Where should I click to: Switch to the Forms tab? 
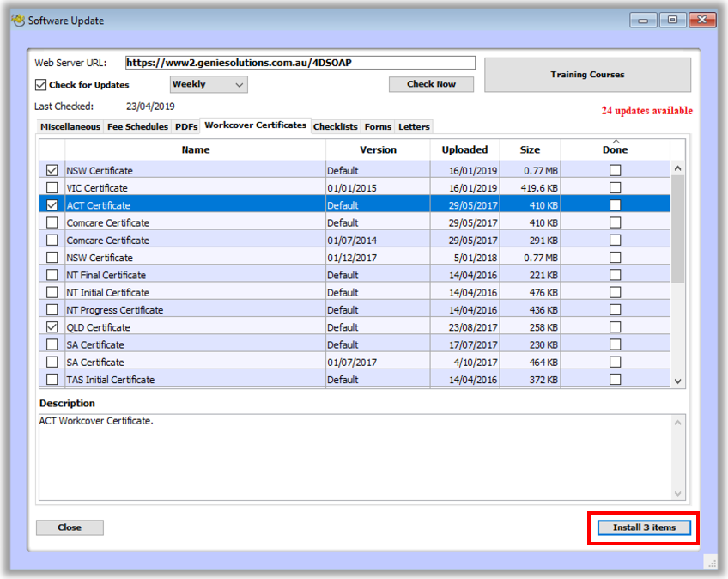[x=378, y=126]
